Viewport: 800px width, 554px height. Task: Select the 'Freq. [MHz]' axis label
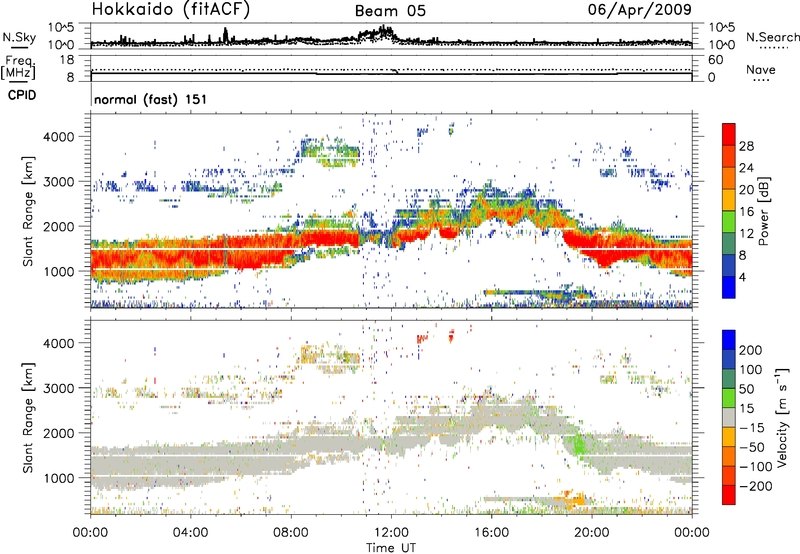(19, 68)
